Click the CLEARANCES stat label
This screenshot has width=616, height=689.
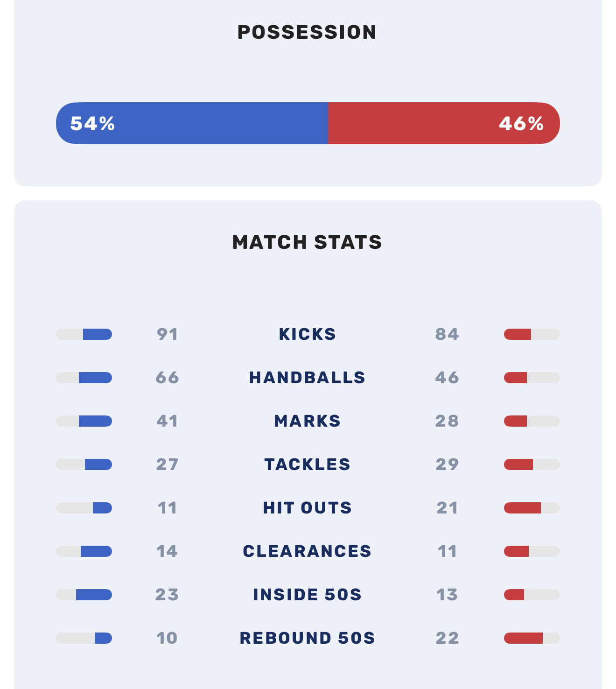307,551
